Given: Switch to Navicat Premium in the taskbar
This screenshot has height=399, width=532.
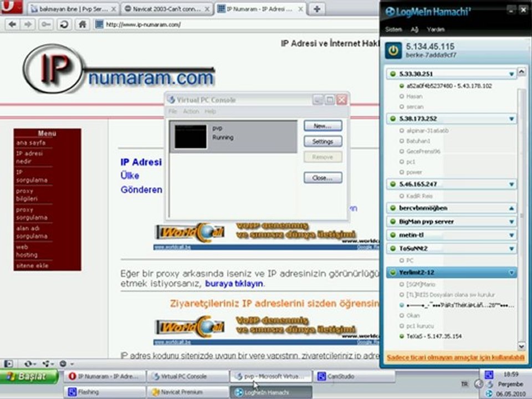Looking at the screenshot, I should [187, 392].
